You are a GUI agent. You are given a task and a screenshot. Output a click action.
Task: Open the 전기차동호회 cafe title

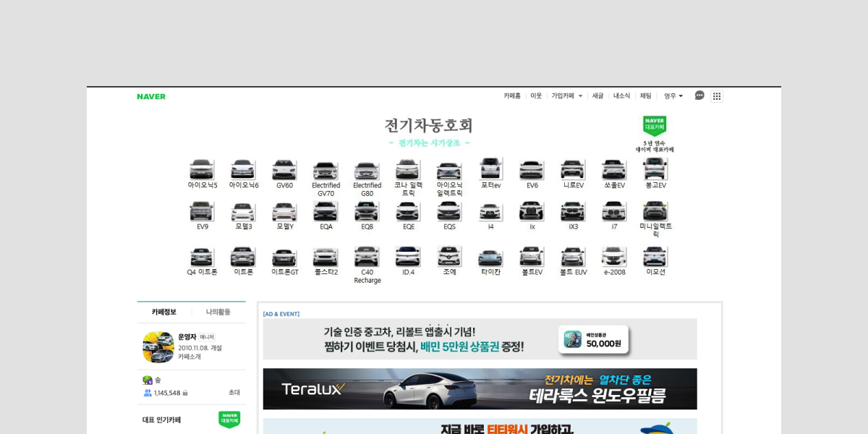click(x=429, y=125)
